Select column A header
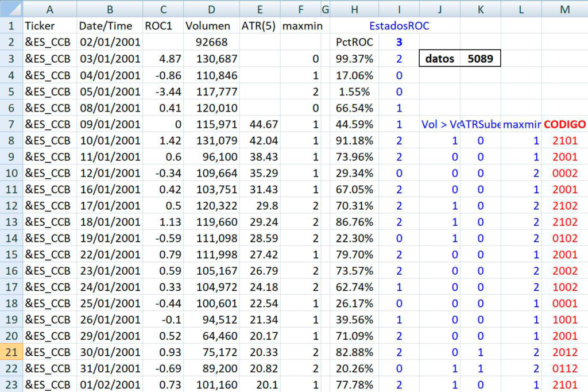The width and height of the screenshot is (588, 392). pyautogui.click(x=49, y=9)
